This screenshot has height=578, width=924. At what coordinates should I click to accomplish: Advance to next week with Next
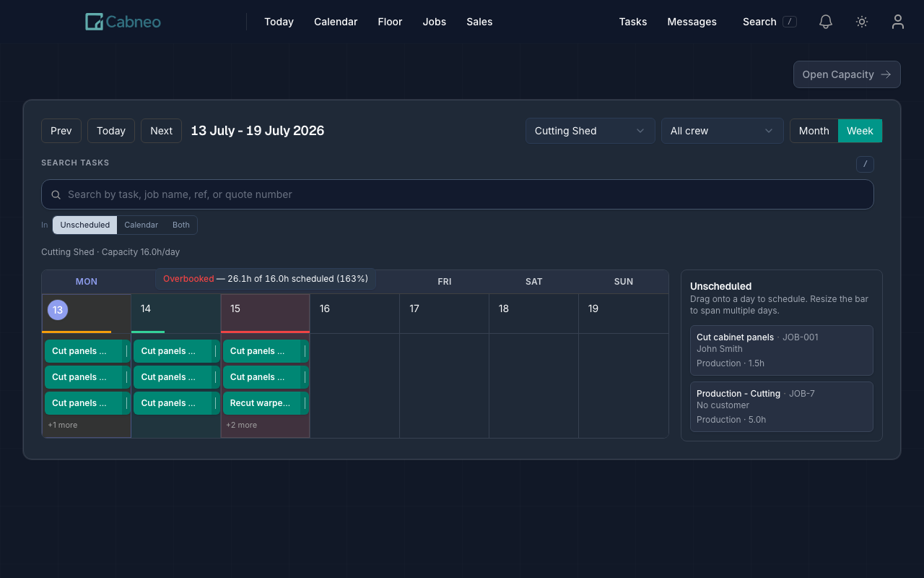click(x=161, y=131)
